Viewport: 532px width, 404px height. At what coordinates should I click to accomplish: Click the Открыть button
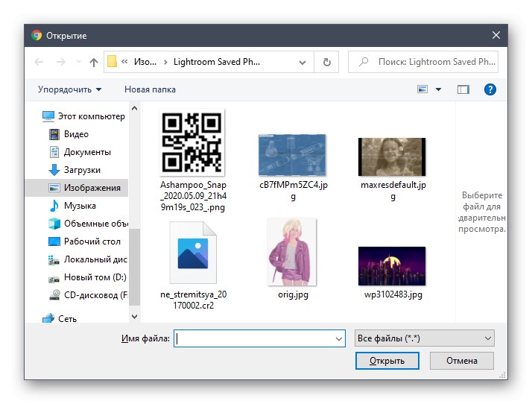[387, 361]
